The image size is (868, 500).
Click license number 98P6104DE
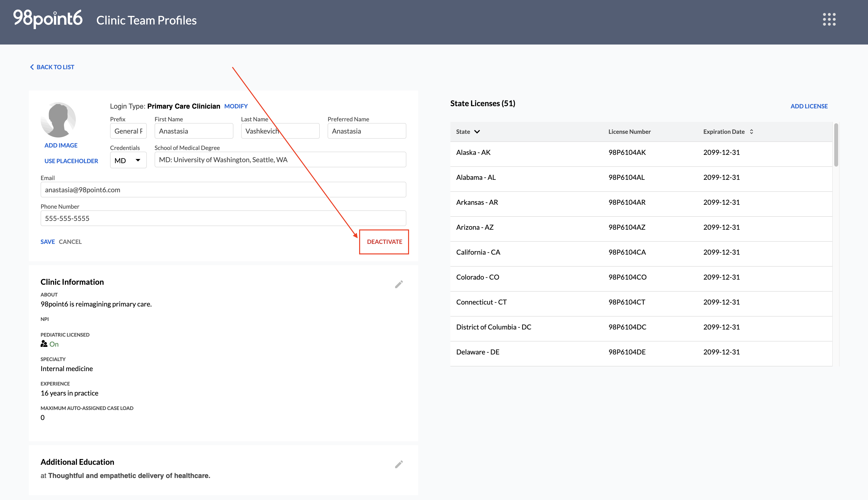point(627,352)
